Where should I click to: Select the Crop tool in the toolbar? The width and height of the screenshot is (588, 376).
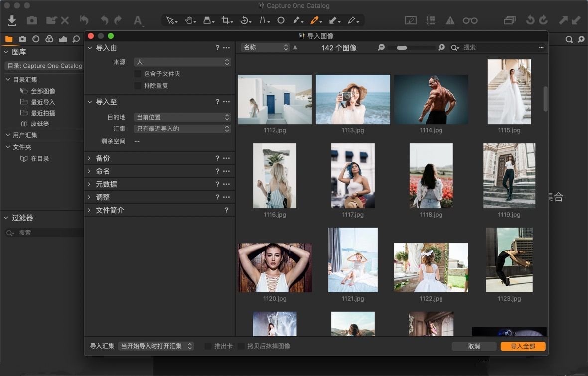[226, 20]
